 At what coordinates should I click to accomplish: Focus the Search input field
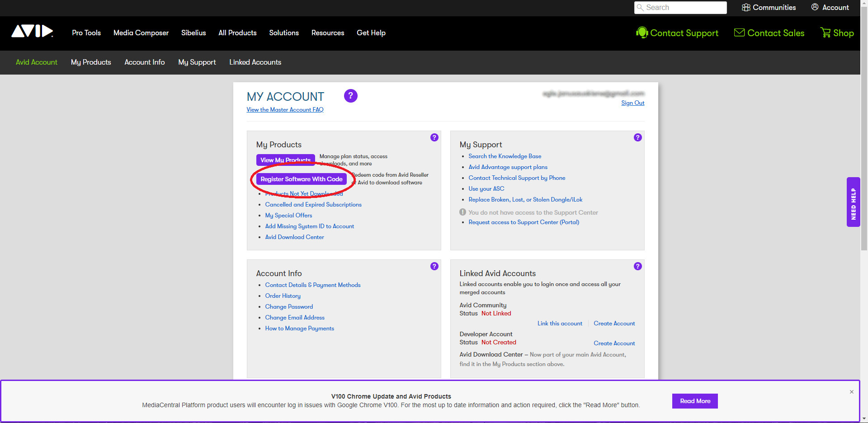click(680, 8)
